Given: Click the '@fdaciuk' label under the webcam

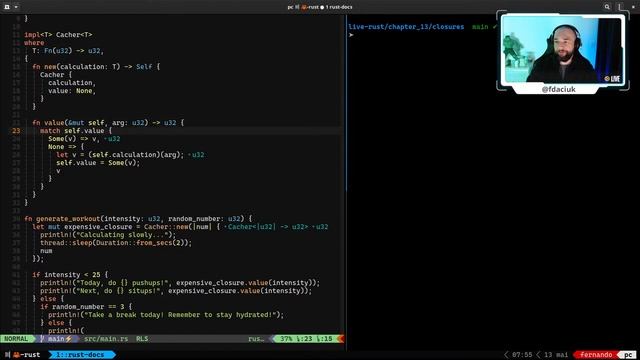Looking at the screenshot, I should [558, 89].
